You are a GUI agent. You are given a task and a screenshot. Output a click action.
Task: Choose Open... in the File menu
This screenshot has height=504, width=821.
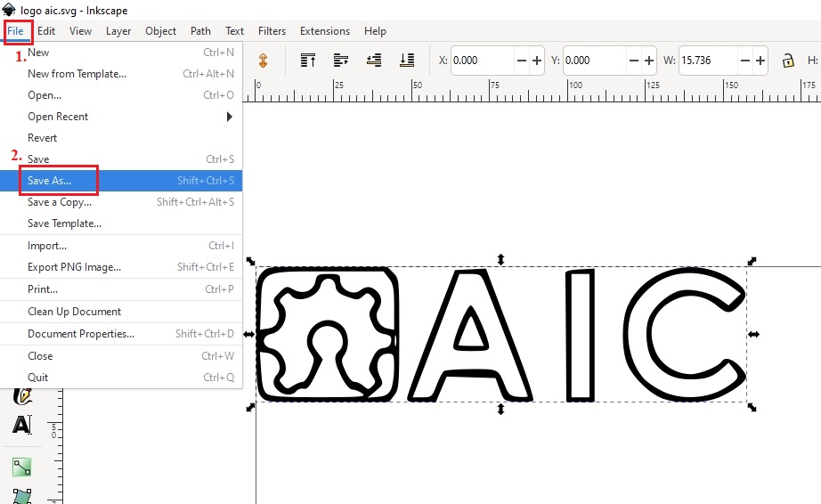tap(121, 95)
